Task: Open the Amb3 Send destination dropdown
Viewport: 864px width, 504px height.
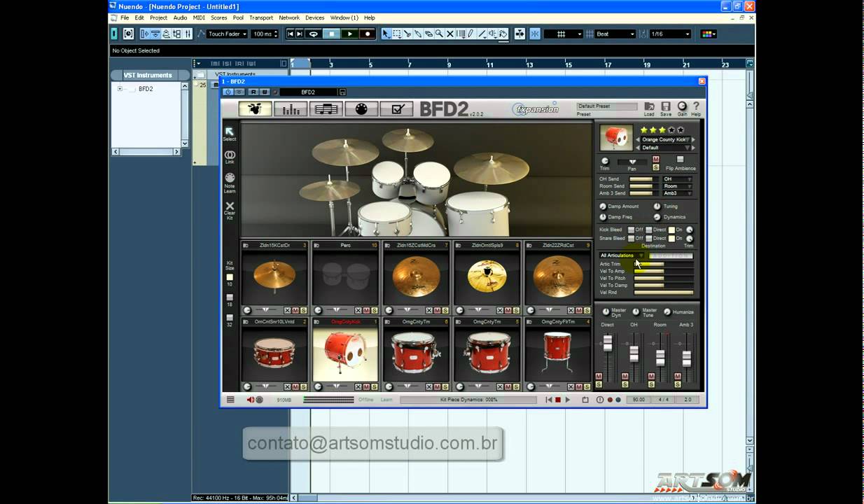Action: (x=678, y=193)
